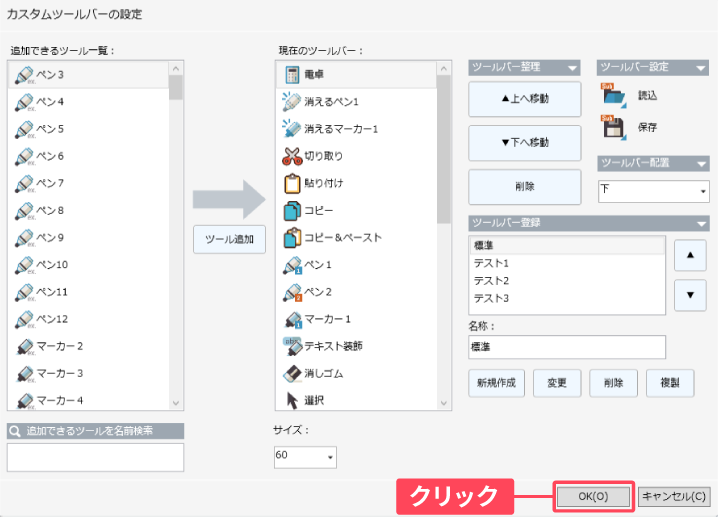Viewport: 718px width, 517px height.
Task: Click the 読込 label text
Action: coord(647,96)
